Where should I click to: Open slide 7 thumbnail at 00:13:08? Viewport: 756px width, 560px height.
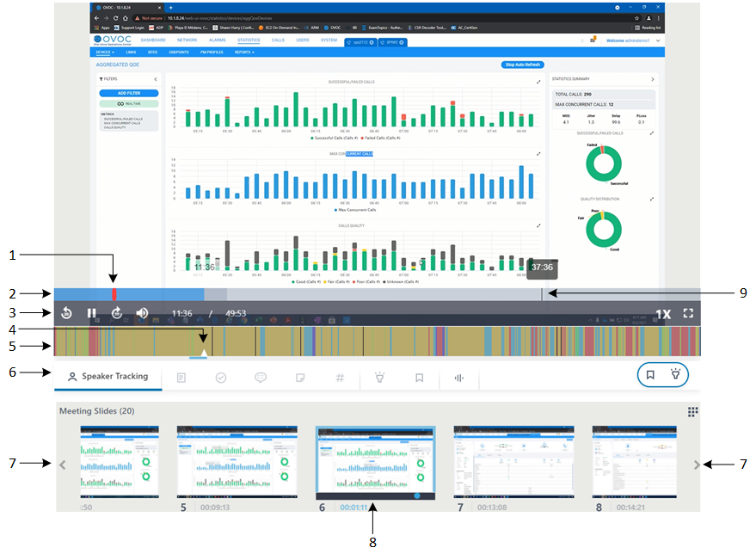point(493,461)
